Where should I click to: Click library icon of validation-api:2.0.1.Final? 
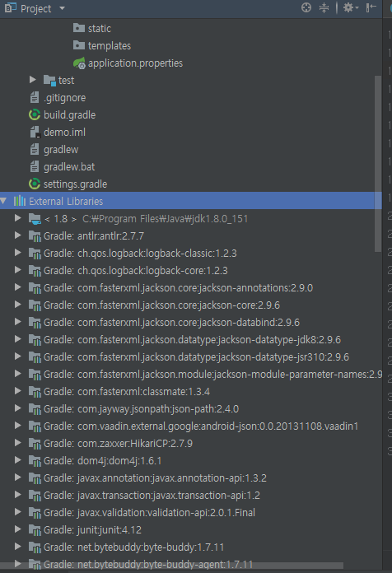pyautogui.click(x=35, y=513)
